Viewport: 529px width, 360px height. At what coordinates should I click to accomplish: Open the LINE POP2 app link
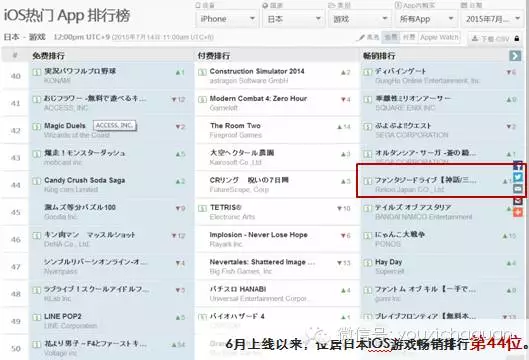63,316
